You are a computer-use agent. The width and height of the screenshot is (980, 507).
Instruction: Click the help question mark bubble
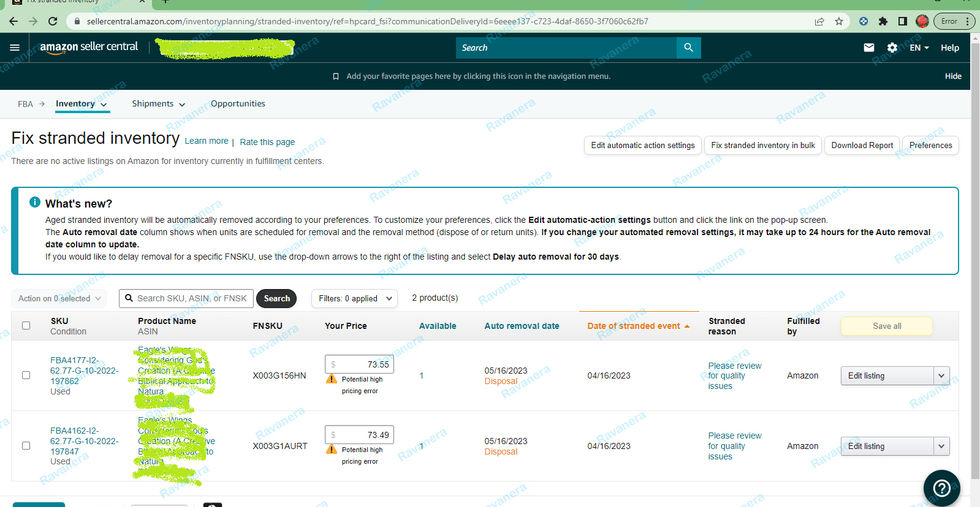coord(941,488)
